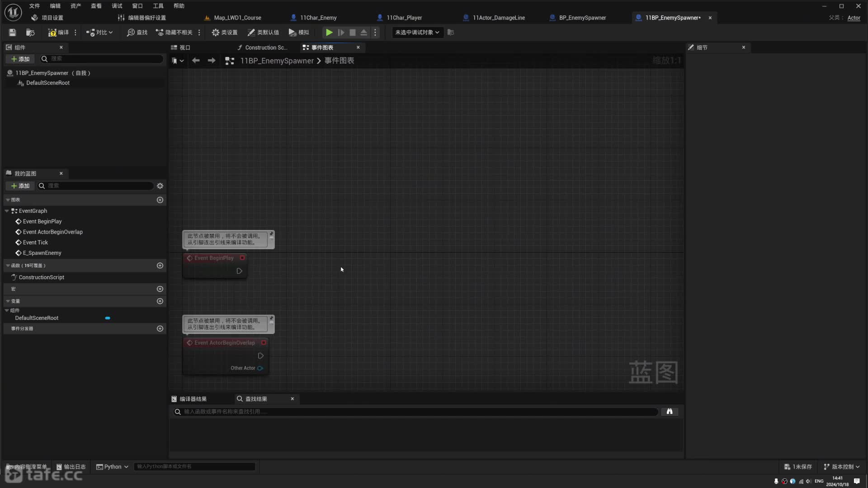Switch to the Construction Script tab
The width and height of the screenshot is (868, 488).
(x=262, y=47)
